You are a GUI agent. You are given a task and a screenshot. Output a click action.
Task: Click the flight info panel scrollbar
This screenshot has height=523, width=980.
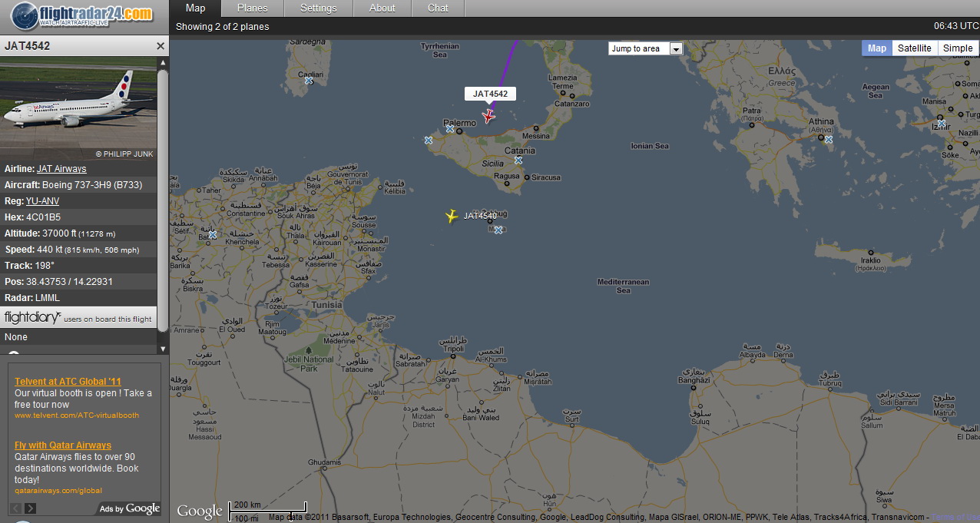pyautogui.click(x=162, y=200)
